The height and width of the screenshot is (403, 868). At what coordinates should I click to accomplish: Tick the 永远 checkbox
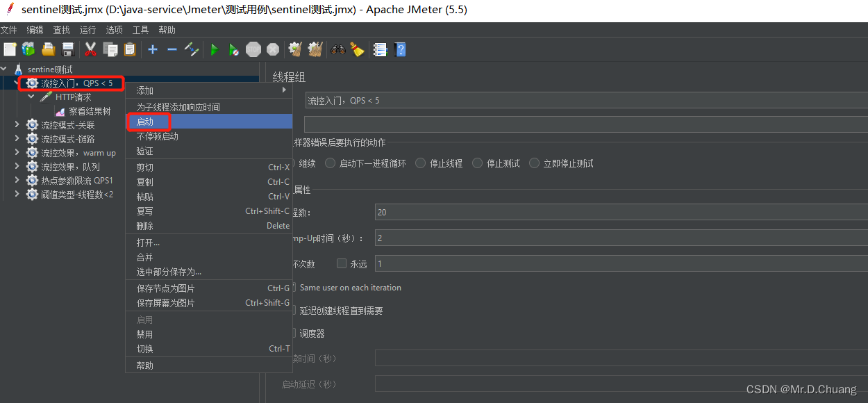tap(341, 263)
